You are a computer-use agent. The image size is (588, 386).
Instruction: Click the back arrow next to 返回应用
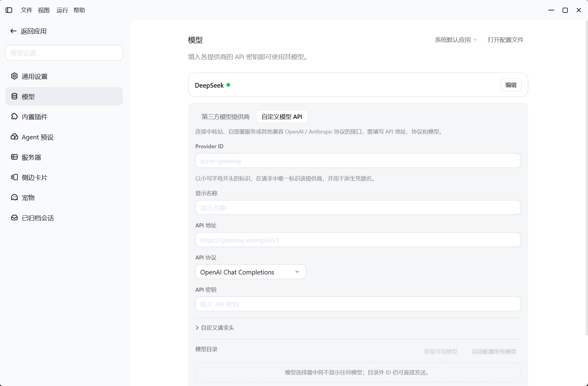pyautogui.click(x=13, y=31)
